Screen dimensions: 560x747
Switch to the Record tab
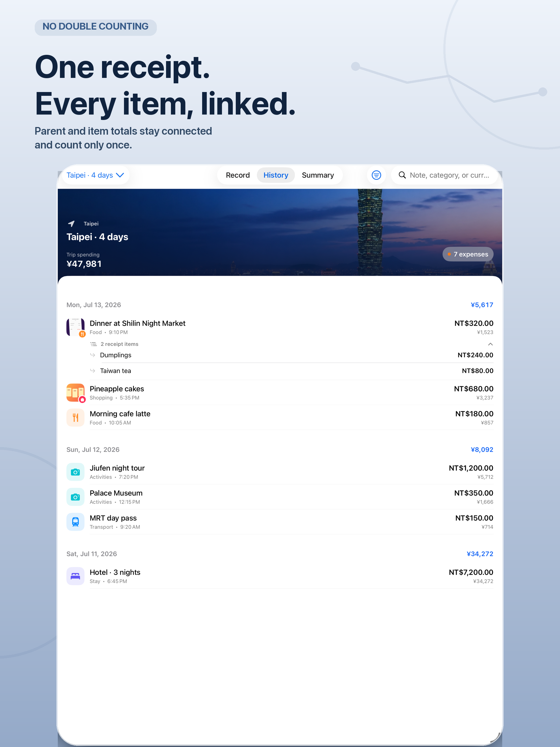[x=238, y=175]
